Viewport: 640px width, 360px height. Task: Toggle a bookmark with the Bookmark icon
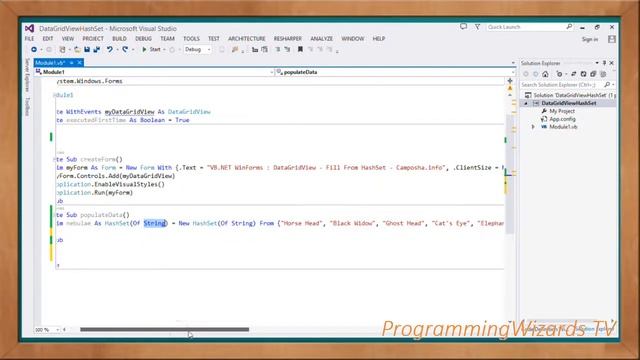pos(300,49)
